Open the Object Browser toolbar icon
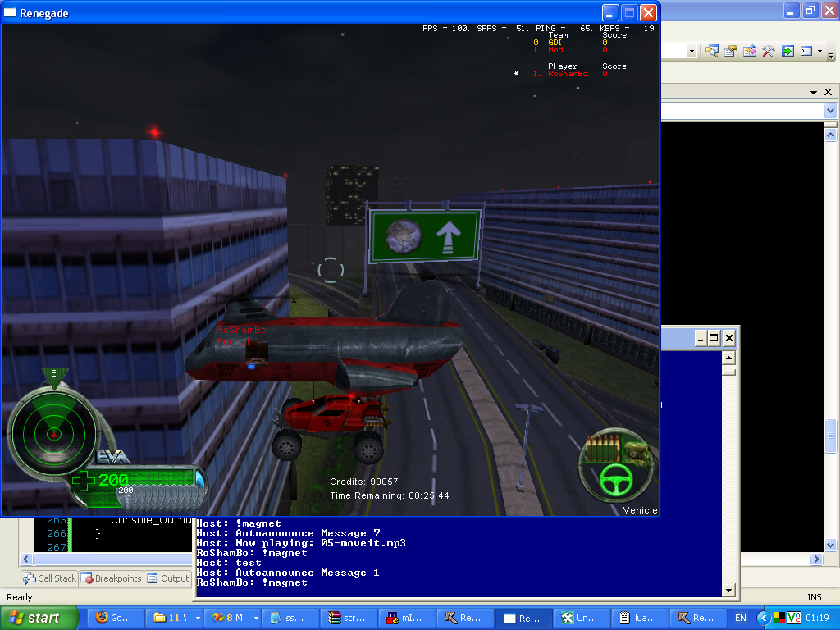The height and width of the screenshot is (630, 840). click(750, 51)
